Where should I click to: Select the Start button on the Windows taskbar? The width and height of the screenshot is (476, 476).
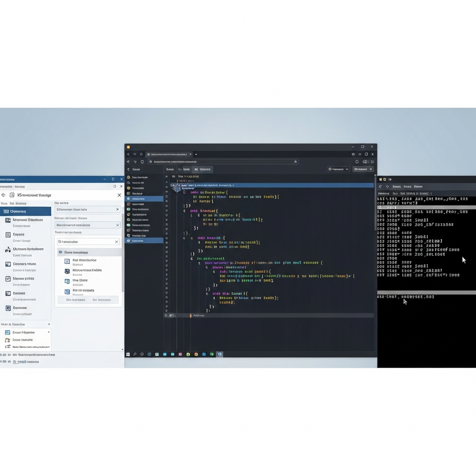click(x=128, y=354)
